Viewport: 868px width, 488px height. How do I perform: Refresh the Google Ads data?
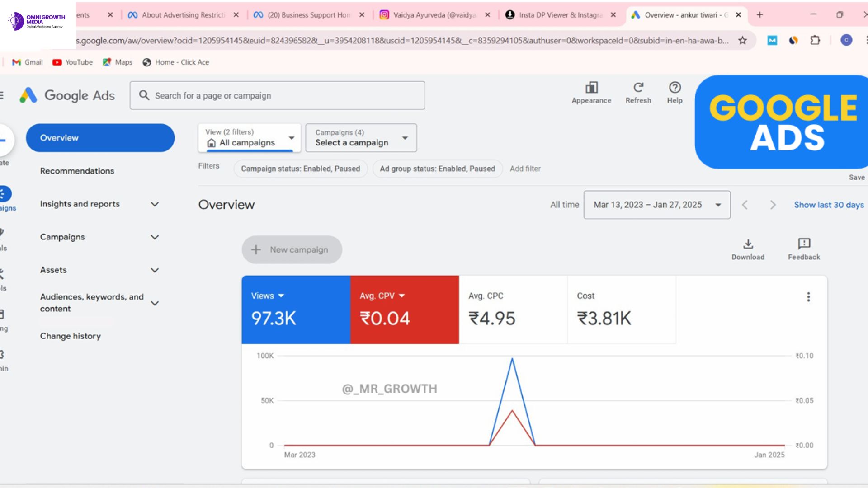click(x=638, y=88)
